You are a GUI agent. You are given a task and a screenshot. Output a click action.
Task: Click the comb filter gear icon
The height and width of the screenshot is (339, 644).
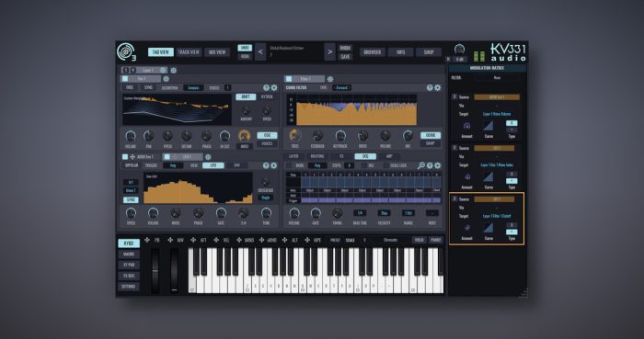437,87
